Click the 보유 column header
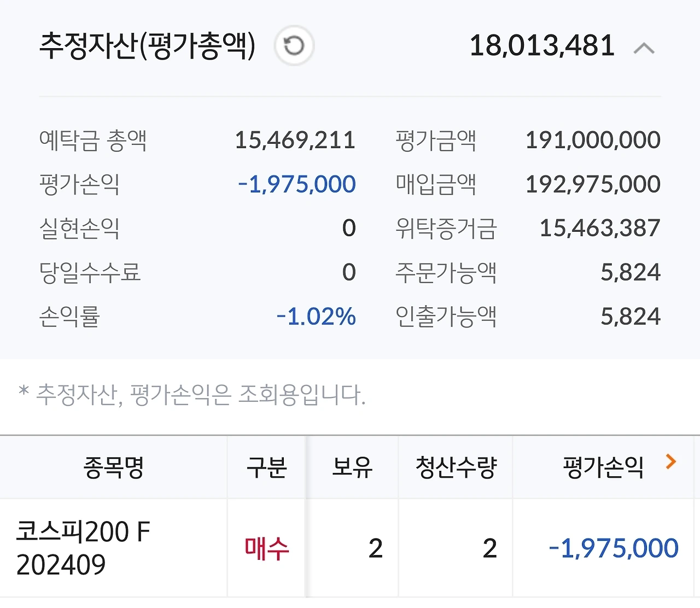 (x=352, y=468)
